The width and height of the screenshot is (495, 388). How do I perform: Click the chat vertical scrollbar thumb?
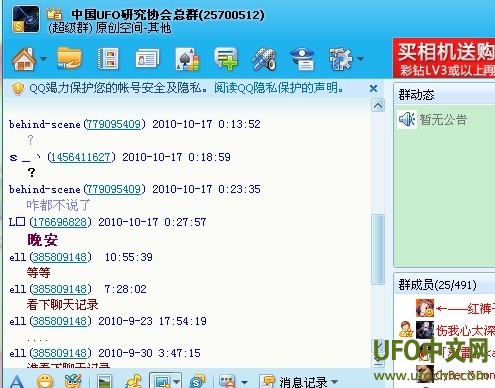coord(378,250)
